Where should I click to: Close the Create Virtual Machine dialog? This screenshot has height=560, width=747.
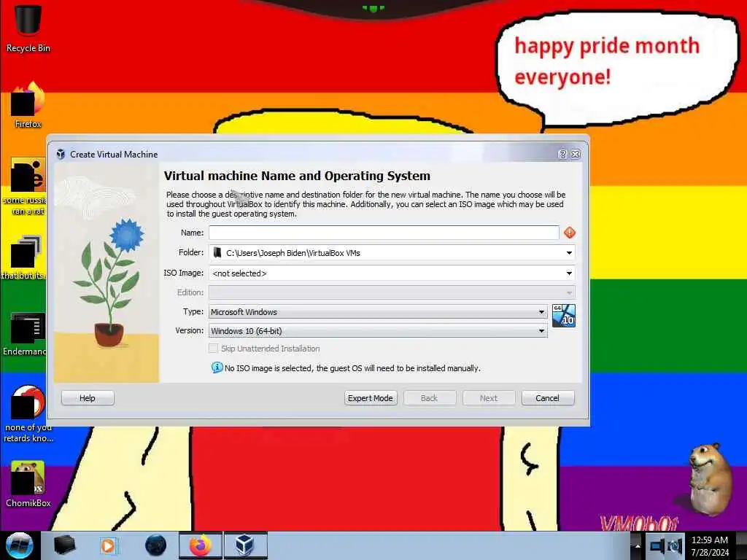click(x=576, y=154)
